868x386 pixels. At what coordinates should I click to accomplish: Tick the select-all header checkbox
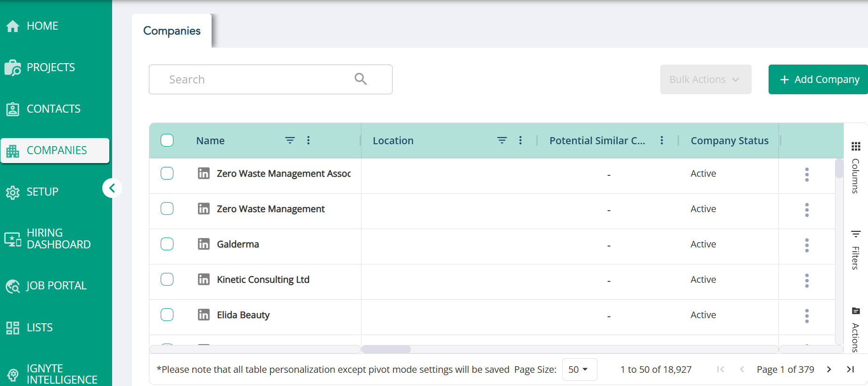pyautogui.click(x=167, y=140)
